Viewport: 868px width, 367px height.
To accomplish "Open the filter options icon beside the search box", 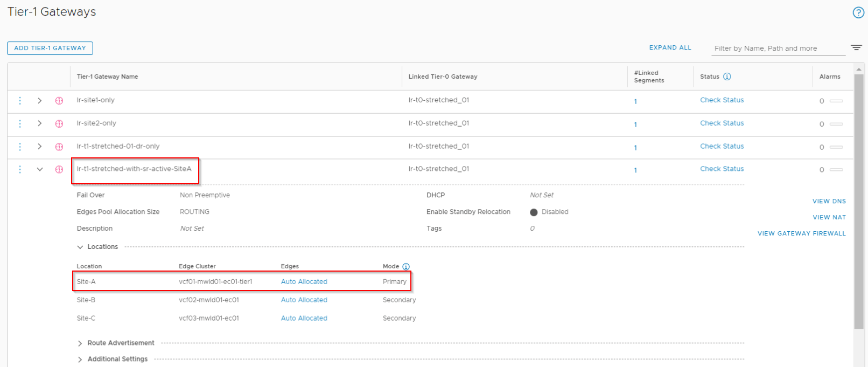I will pos(856,47).
